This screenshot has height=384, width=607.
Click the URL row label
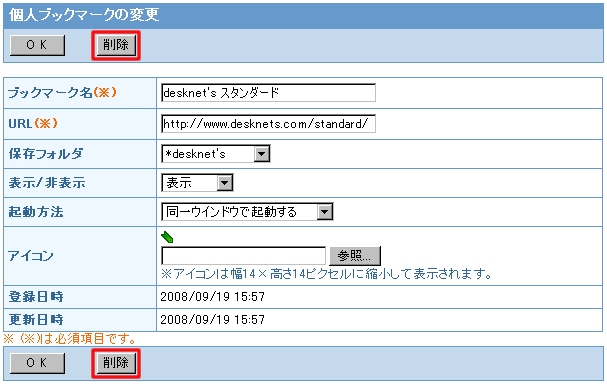[33, 123]
